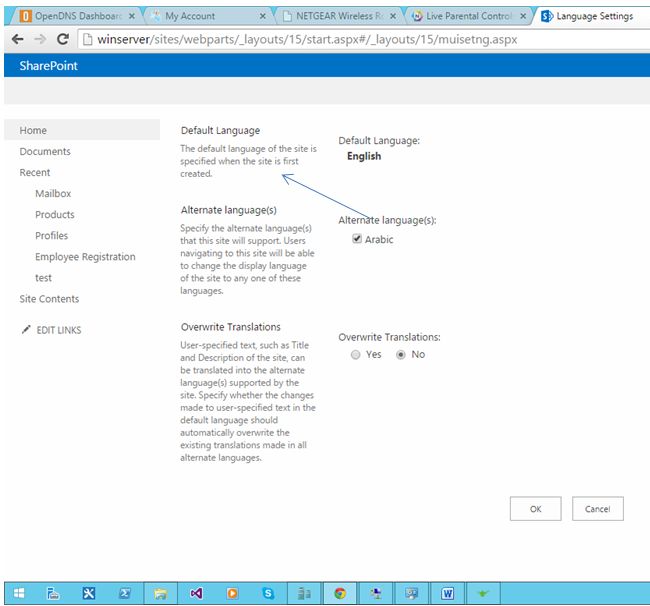Open Visual Studio from the taskbar

click(x=196, y=593)
